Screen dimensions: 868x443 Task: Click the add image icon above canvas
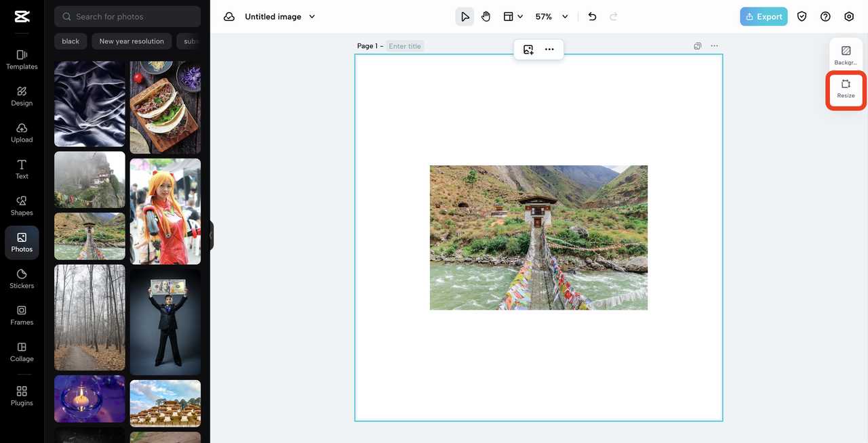point(528,49)
